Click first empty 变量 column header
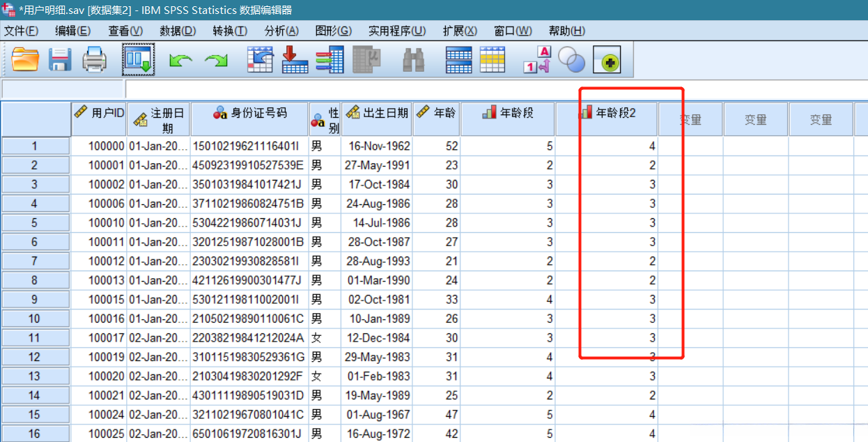868x442 pixels. click(x=690, y=120)
